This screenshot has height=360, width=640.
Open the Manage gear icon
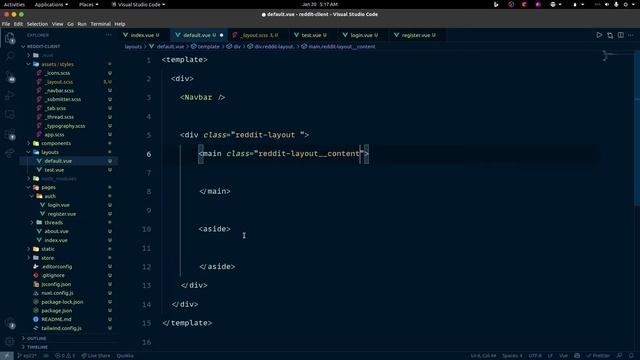tap(10, 342)
